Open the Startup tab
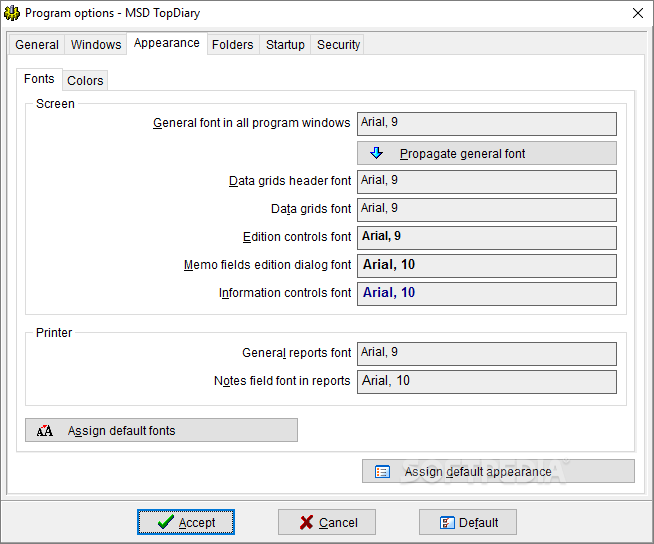 click(x=285, y=44)
